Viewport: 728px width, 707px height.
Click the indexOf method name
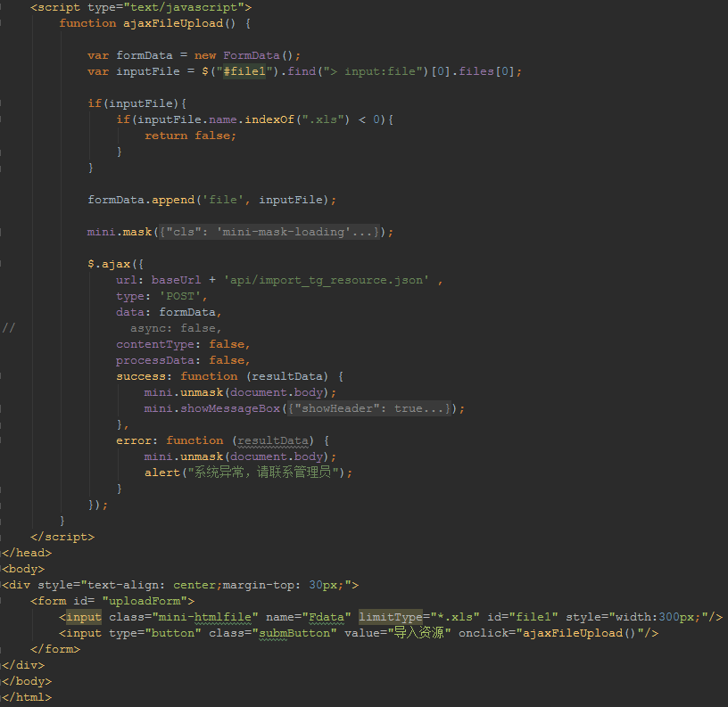tap(269, 119)
